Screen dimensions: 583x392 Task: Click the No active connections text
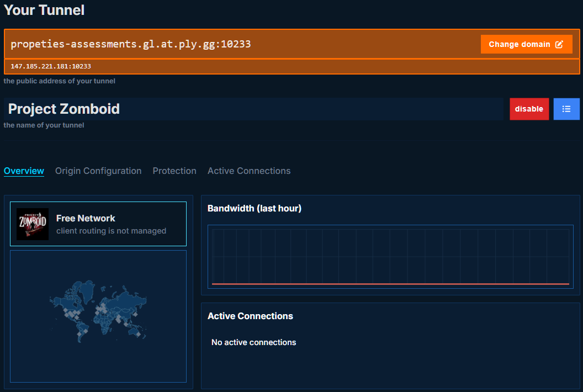coord(253,342)
